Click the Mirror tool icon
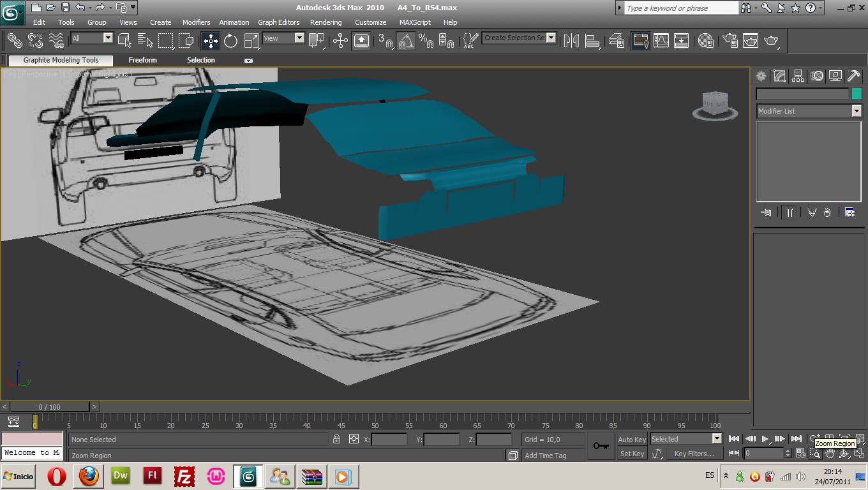The height and width of the screenshot is (490, 868). click(571, 41)
